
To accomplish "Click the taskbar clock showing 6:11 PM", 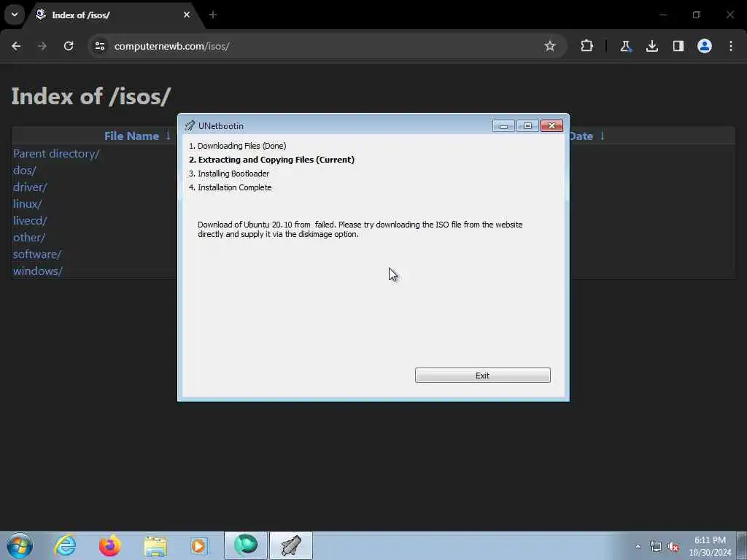I will [710, 546].
